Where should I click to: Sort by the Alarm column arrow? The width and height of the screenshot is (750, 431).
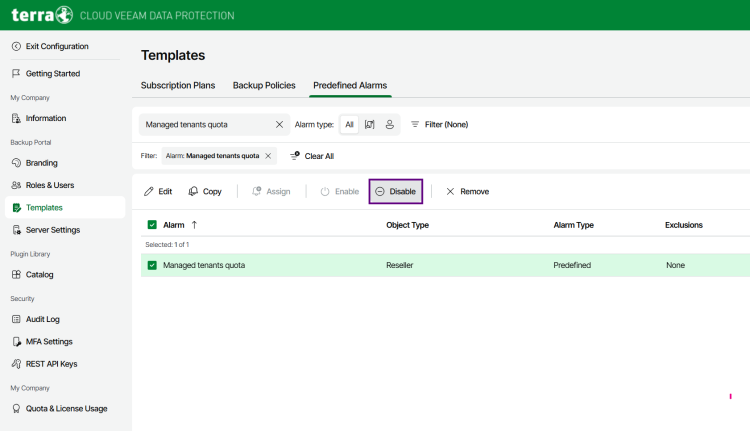click(194, 225)
